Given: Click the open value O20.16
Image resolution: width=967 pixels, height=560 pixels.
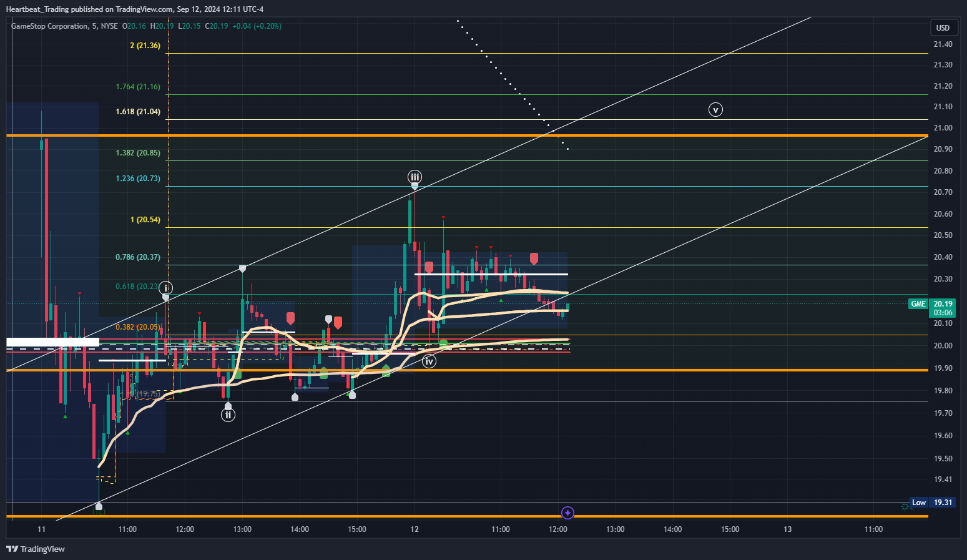Looking at the screenshot, I should pos(134,26).
